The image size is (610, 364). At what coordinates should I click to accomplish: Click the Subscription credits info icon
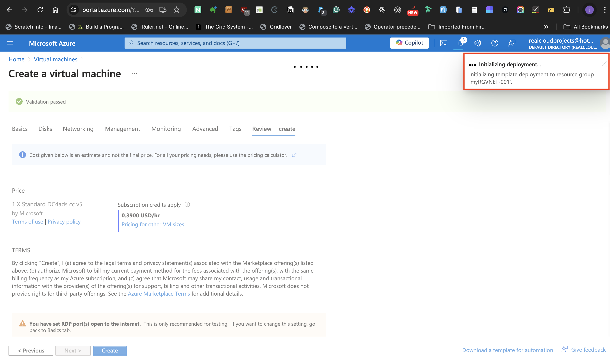click(x=187, y=205)
